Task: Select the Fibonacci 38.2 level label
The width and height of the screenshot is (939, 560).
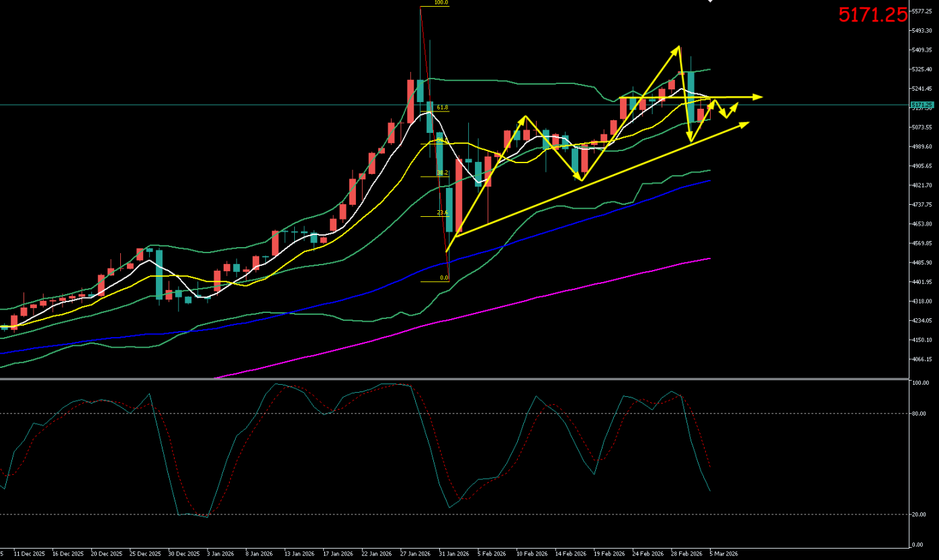Action: [442, 173]
